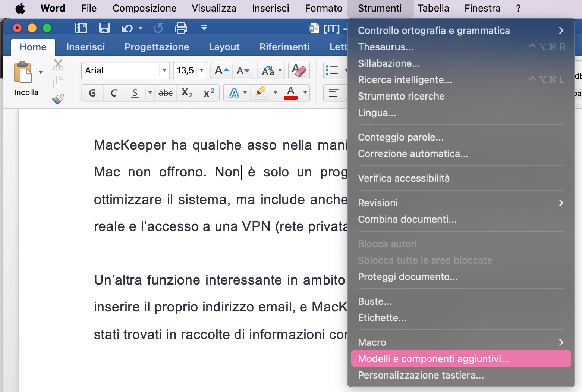Expand Controllo ortografia e grammatica submenu

pyautogui.click(x=461, y=31)
